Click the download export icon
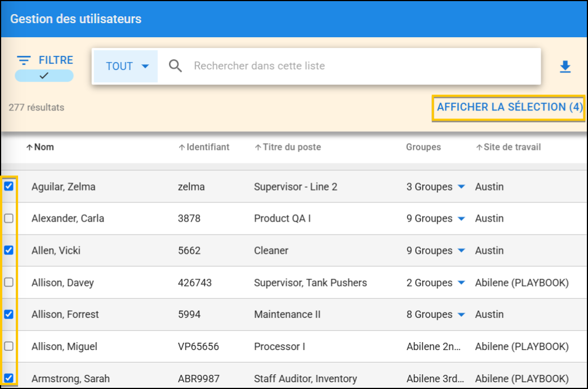Screen dimensions: 588x389 pos(565,66)
